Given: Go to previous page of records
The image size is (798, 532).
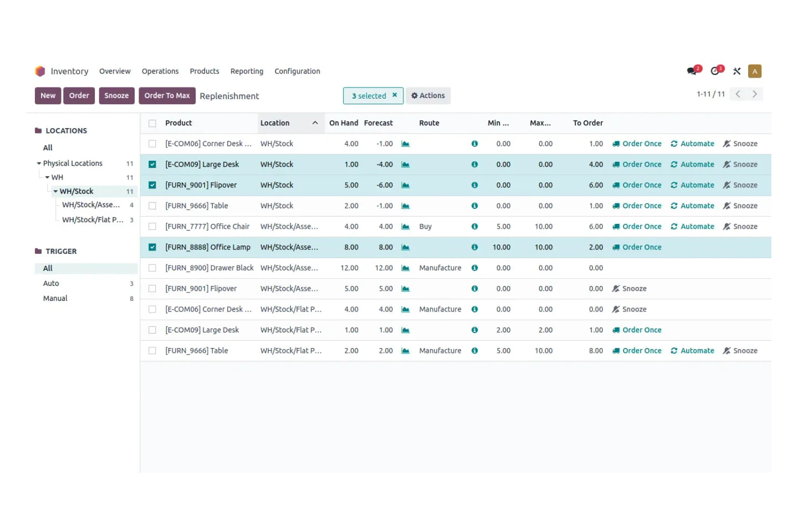Looking at the screenshot, I should tap(738, 94).
